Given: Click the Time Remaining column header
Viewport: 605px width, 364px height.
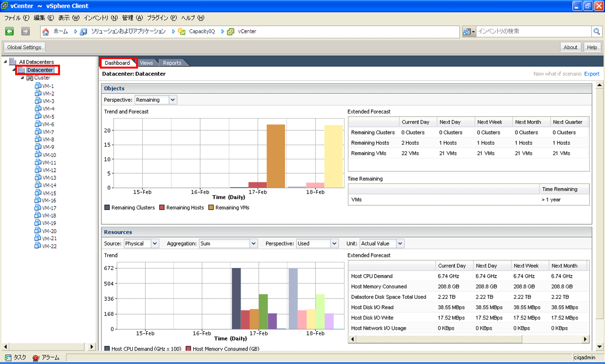Looking at the screenshot, I should (564, 189).
